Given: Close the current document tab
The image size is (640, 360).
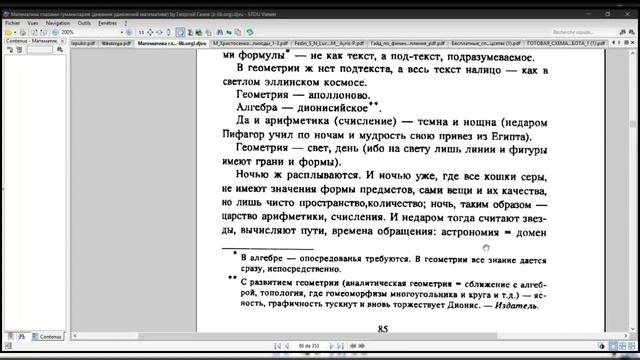Looking at the screenshot, I should [633, 42].
